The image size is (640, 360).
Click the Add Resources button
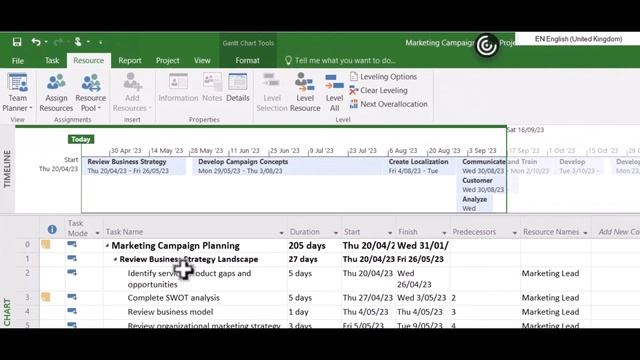132,92
